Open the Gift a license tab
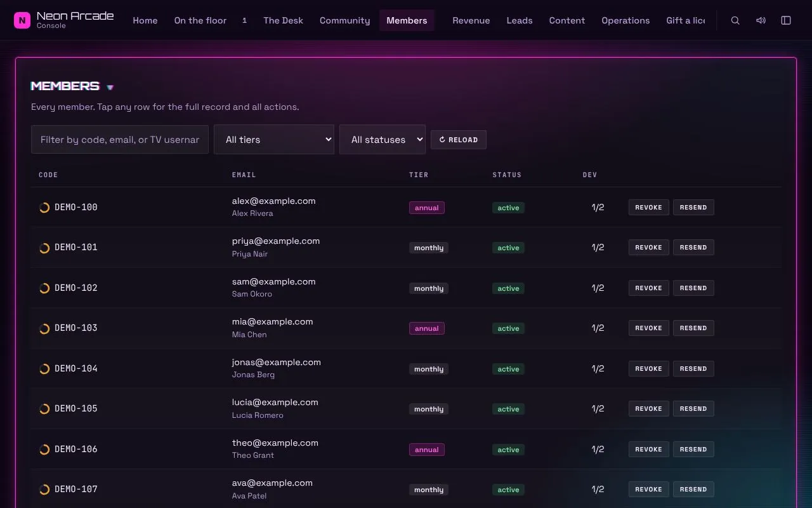 (x=685, y=20)
